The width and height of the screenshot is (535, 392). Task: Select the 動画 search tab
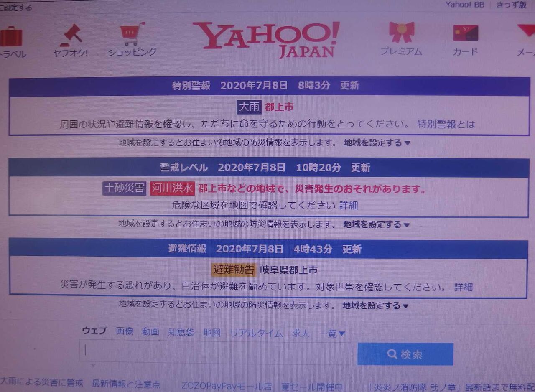click(x=150, y=332)
